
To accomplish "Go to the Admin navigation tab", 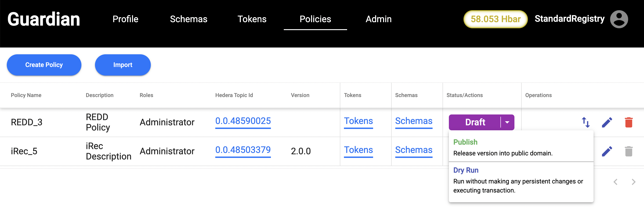I will coord(379,19).
